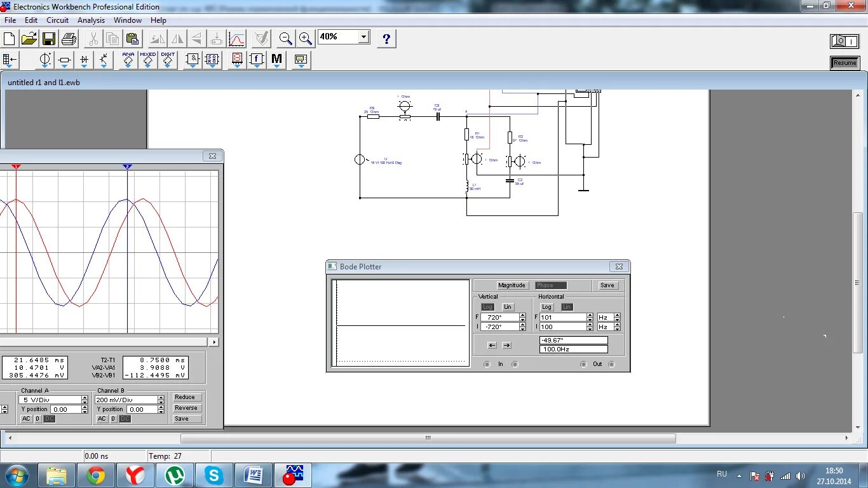Open the MIXED ICs parts bin
This screenshot has height=488, width=868.
(x=148, y=60)
